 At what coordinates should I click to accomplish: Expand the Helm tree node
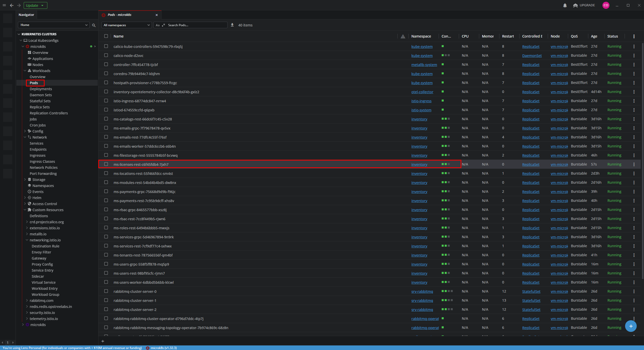pyautogui.click(x=25, y=198)
